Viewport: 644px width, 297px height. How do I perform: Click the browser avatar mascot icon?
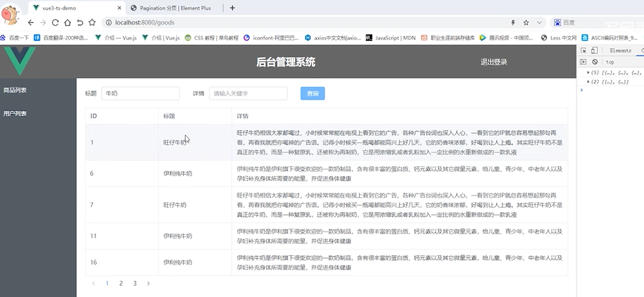[10, 14]
